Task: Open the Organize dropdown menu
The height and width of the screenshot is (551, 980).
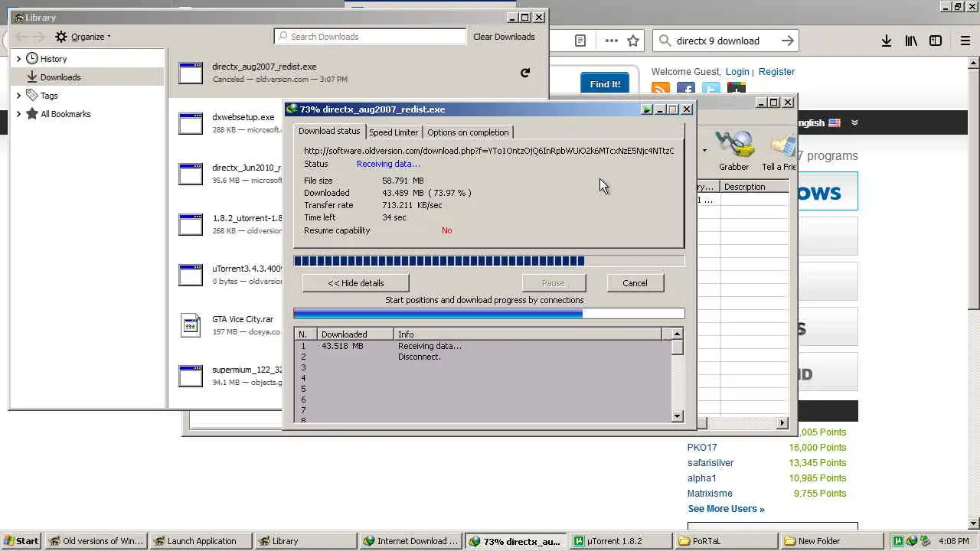Action: click(83, 37)
